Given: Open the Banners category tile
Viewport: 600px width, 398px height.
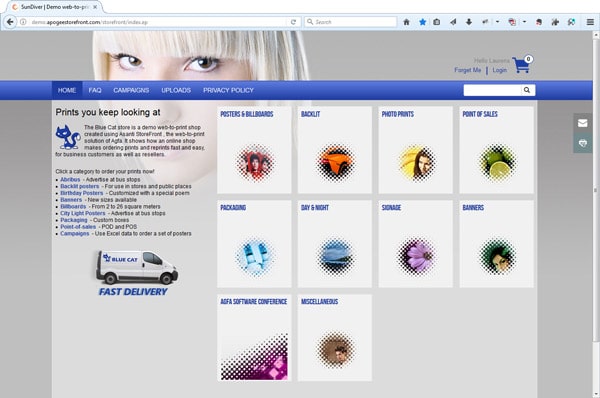Looking at the screenshot, I should coord(497,244).
